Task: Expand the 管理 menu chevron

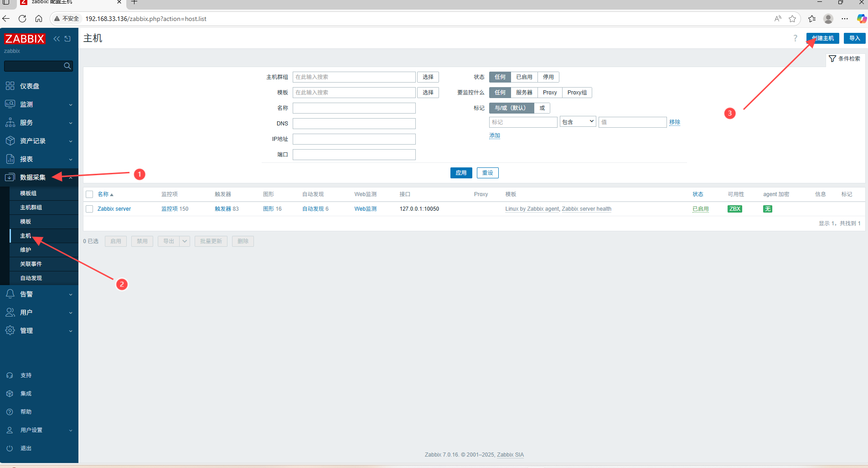Action: click(71, 331)
